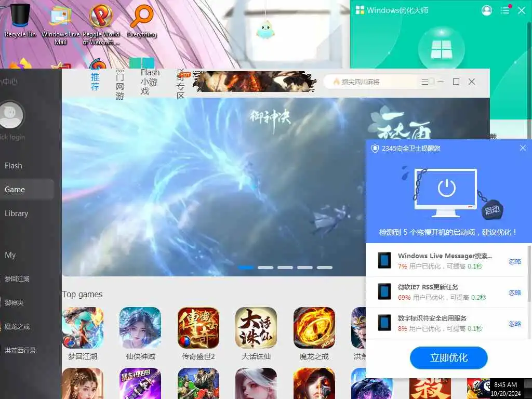Open 魔龙之戒 in My games sidebar list
This screenshot has height=399, width=532.
pyautogui.click(x=16, y=326)
